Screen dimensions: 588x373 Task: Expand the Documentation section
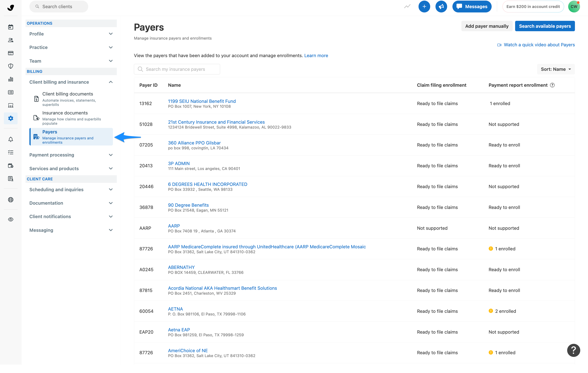[71, 203]
